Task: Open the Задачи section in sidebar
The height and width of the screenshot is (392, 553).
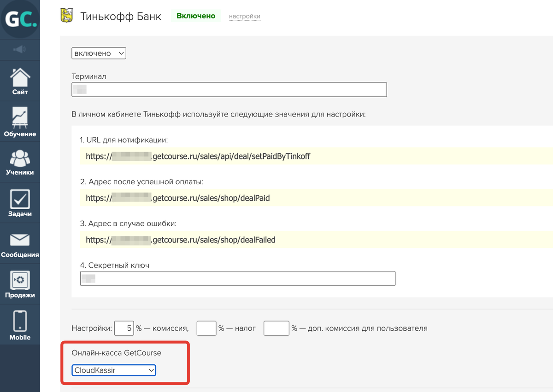Action: (x=20, y=203)
